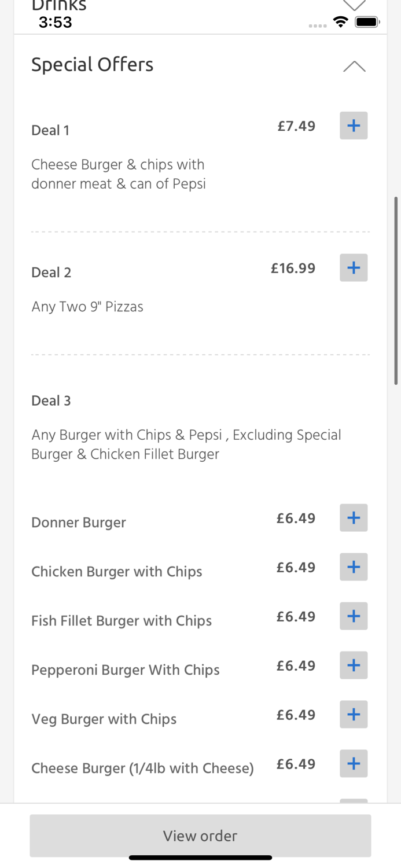Add Cheese Burger 1/4lb with Cheese

click(x=354, y=763)
